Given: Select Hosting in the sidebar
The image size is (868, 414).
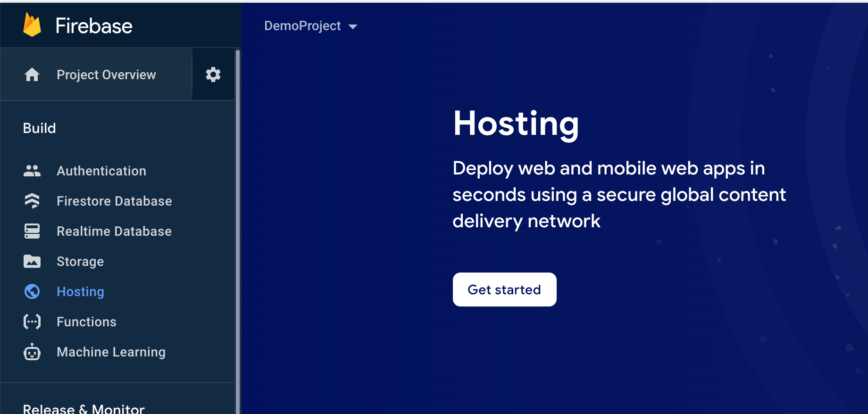Looking at the screenshot, I should click(x=80, y=291).
